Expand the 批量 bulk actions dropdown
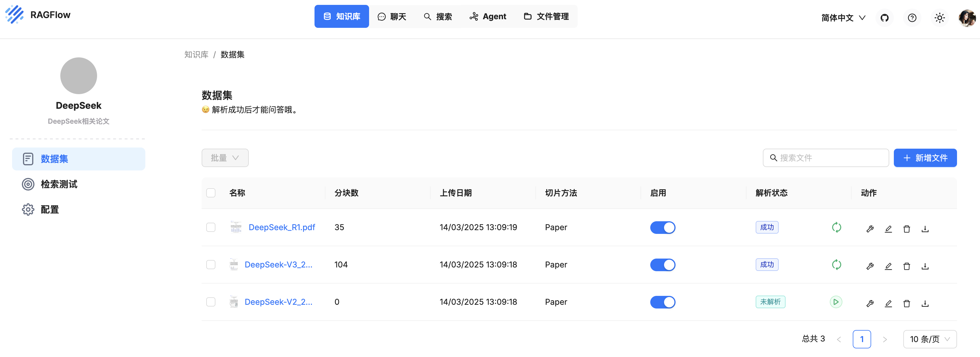The height and width of the screenshot is (357, 980). coord(225,158)
